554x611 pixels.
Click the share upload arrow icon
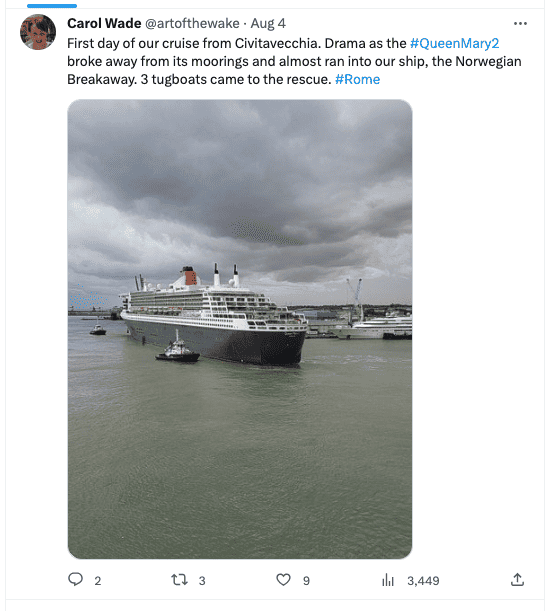tap(517, 580)
